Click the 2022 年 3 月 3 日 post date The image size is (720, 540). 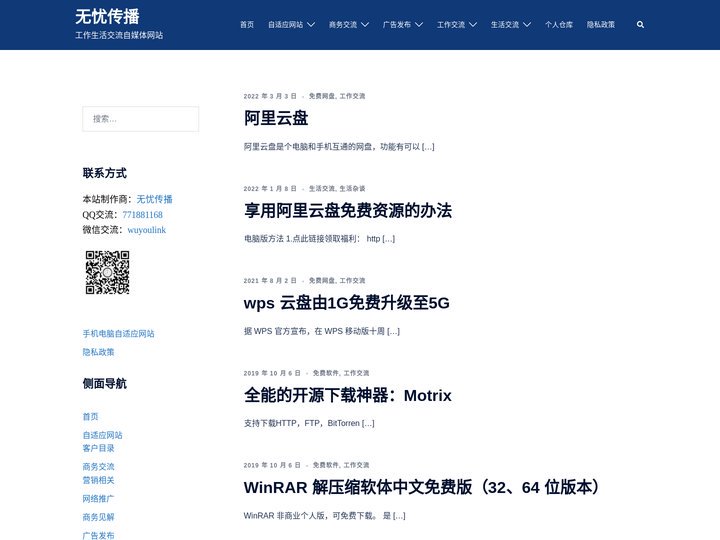click(x=270, y=96)
